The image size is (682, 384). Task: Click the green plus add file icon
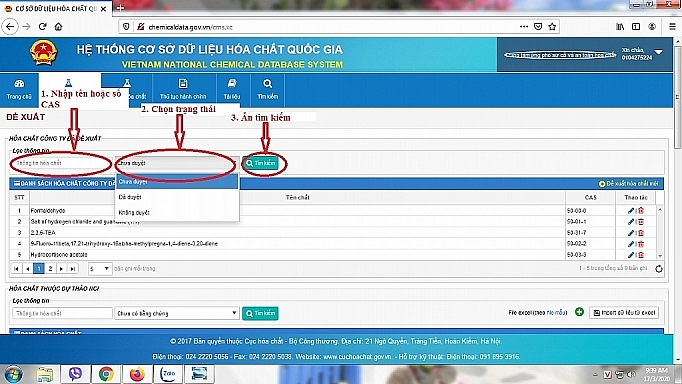[579, 312]
